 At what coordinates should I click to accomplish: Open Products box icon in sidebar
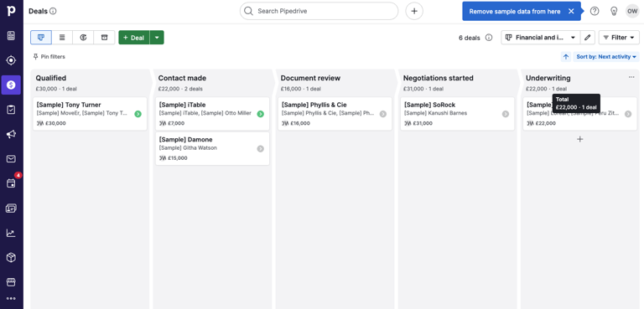tap(11, 258)
